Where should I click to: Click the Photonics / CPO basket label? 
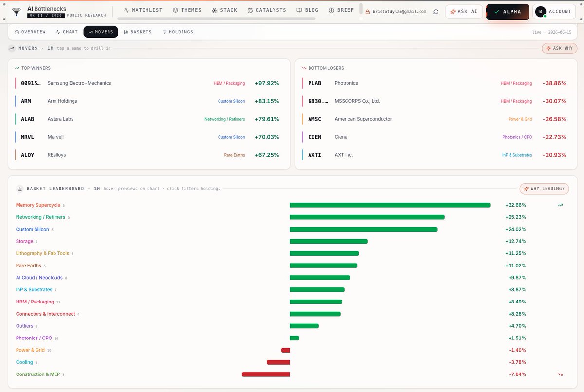(x=34, y=339)
